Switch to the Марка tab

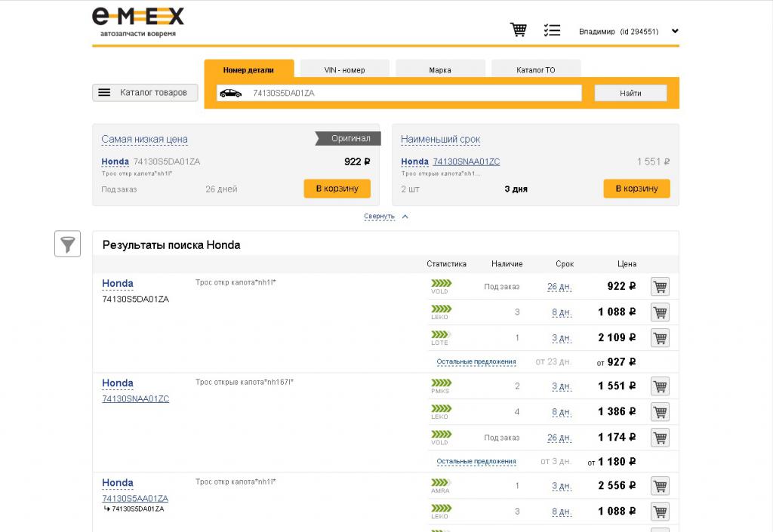click(x=440, y=70)
